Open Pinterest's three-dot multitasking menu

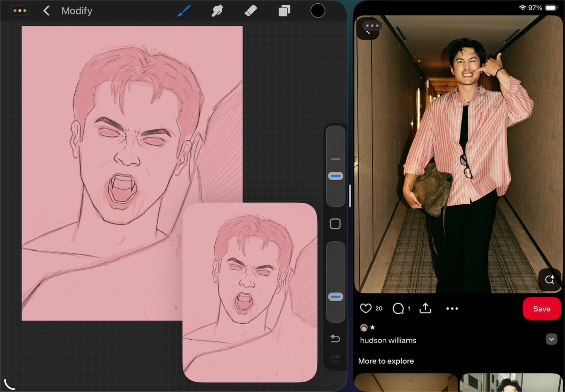(x=371, y=26)
